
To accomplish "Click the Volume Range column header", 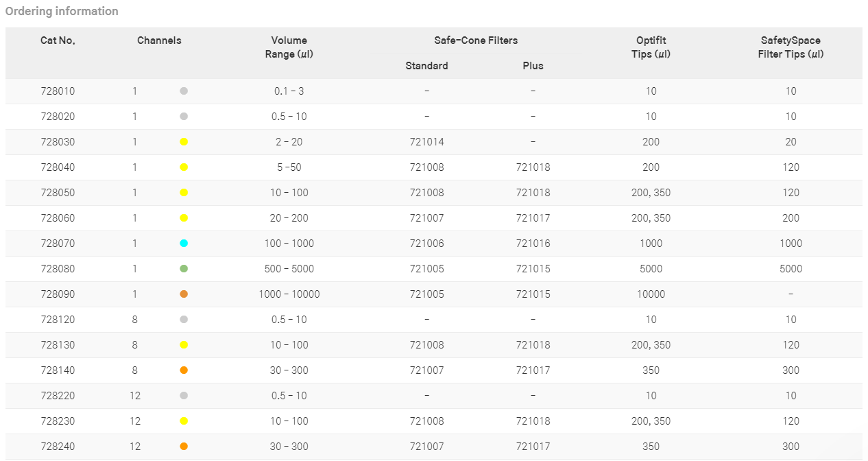I will [289, 47].
